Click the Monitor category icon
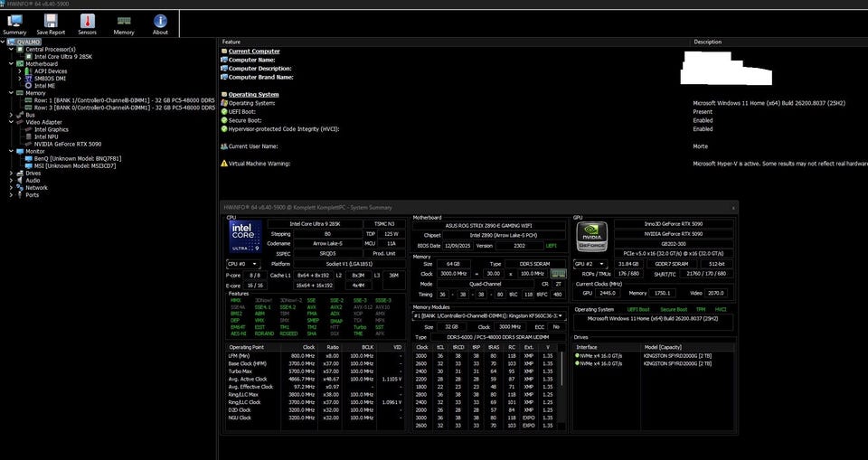Viewport: 868px width, 460px height. [x=21, y=151]
